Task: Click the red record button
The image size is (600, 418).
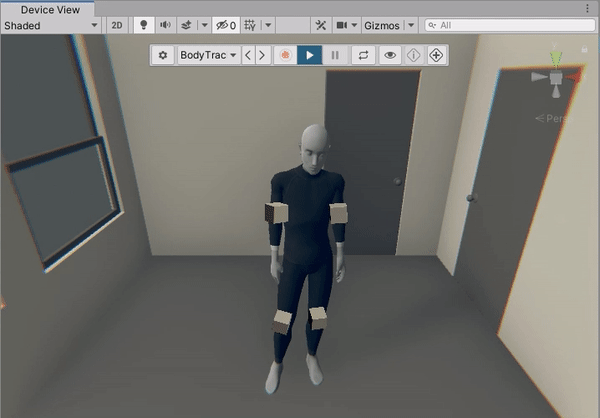Action: (285, 55)
